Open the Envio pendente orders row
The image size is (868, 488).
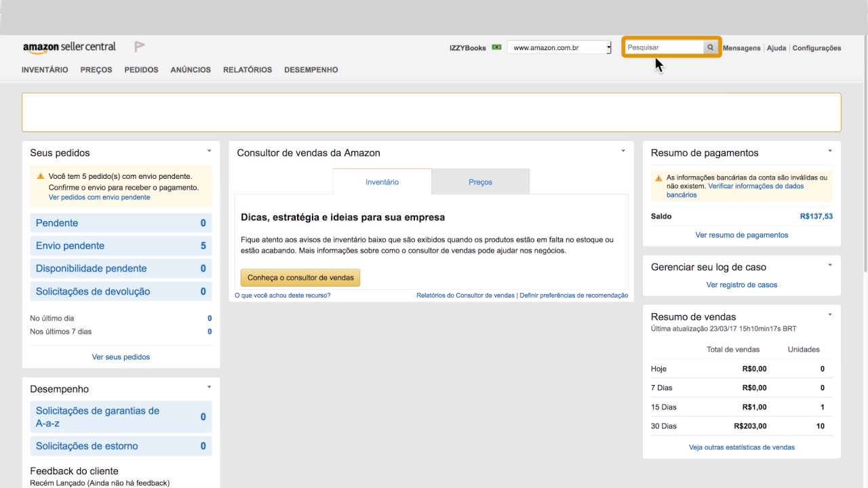coord(121,245)
